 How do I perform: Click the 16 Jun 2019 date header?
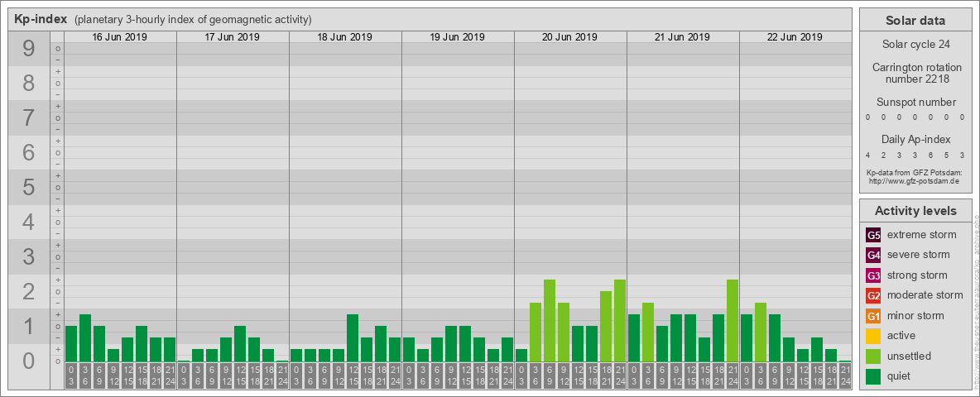coord(119,37)
